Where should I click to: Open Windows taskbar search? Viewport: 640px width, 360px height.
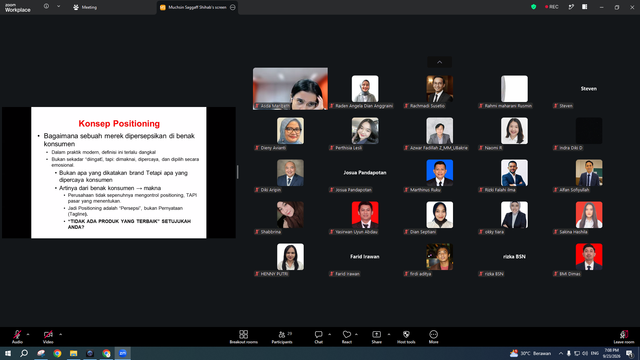pos(24,353)
